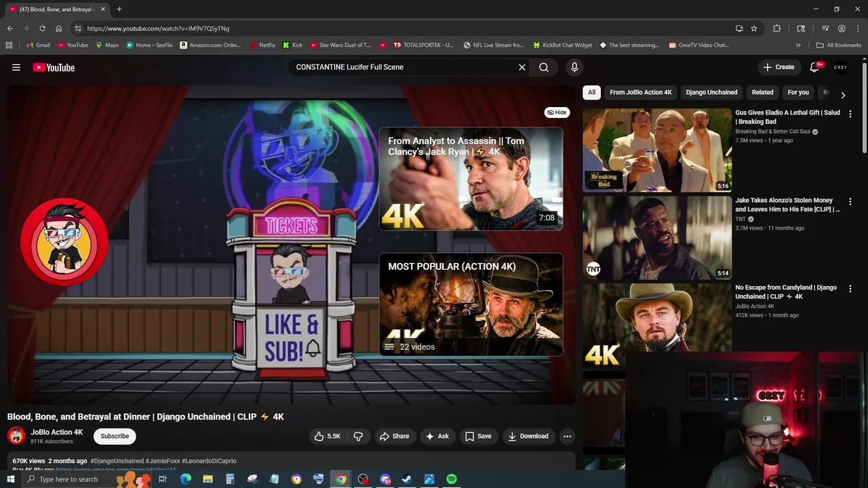Open the Kick bookmark
The image size is (868, 488).
pyautogui.click(x=292, y=45)
